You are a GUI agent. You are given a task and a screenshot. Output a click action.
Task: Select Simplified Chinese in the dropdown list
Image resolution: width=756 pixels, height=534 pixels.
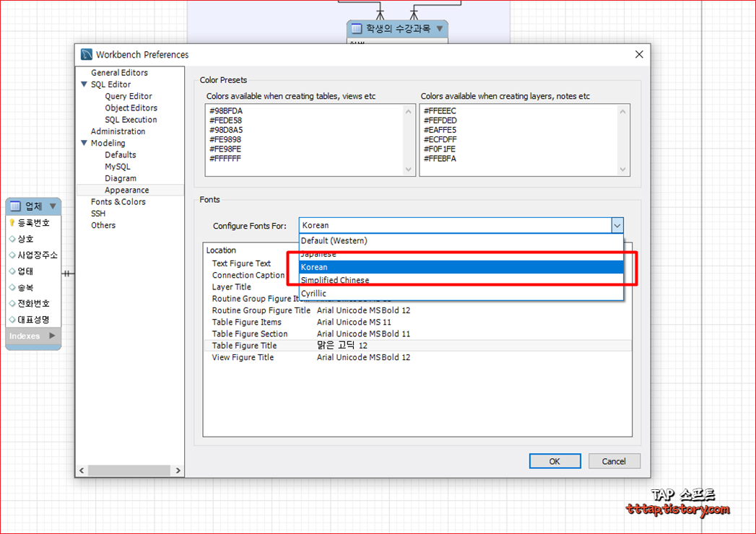(461, 280)
